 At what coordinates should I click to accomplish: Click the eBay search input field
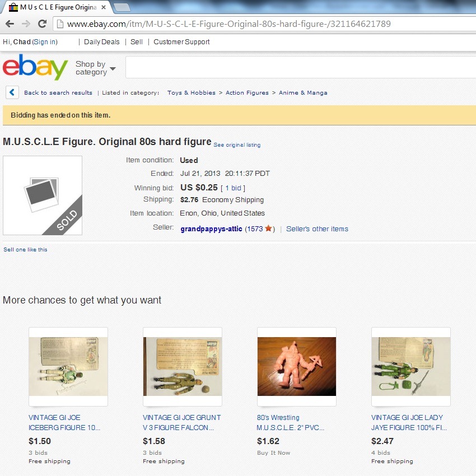(301, 67)
